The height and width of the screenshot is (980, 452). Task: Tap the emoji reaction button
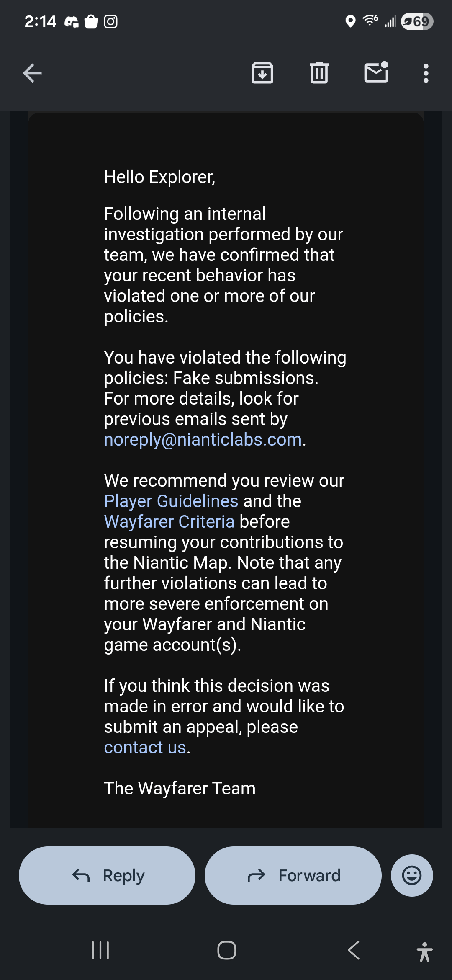point(412,875)
